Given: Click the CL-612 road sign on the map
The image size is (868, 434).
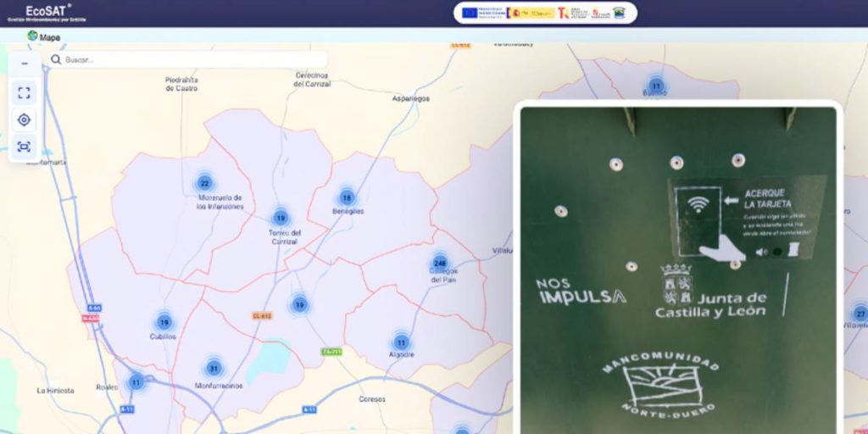Looking at the screenshot, I should 262,316.
